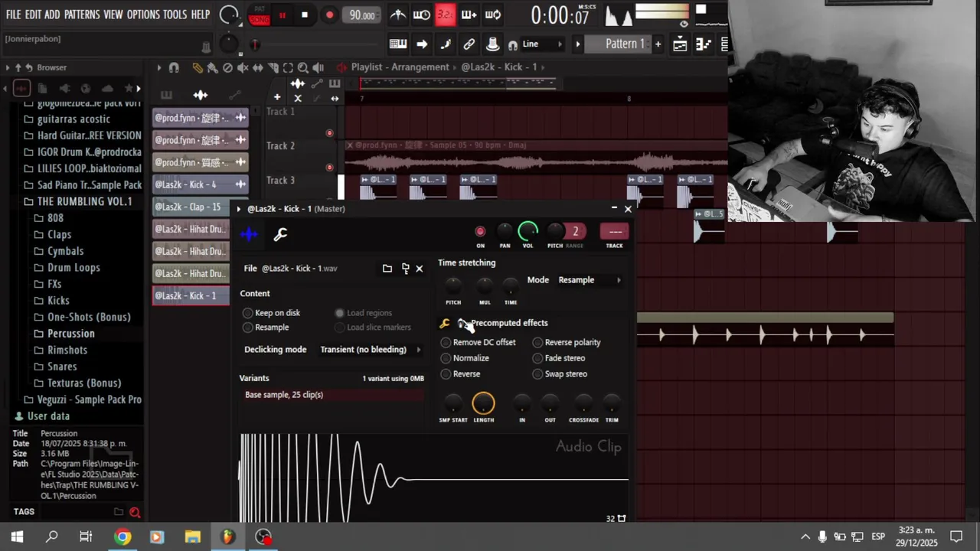Expand the Kicks folder
980x551 pixels.
[x=51, y=300]
